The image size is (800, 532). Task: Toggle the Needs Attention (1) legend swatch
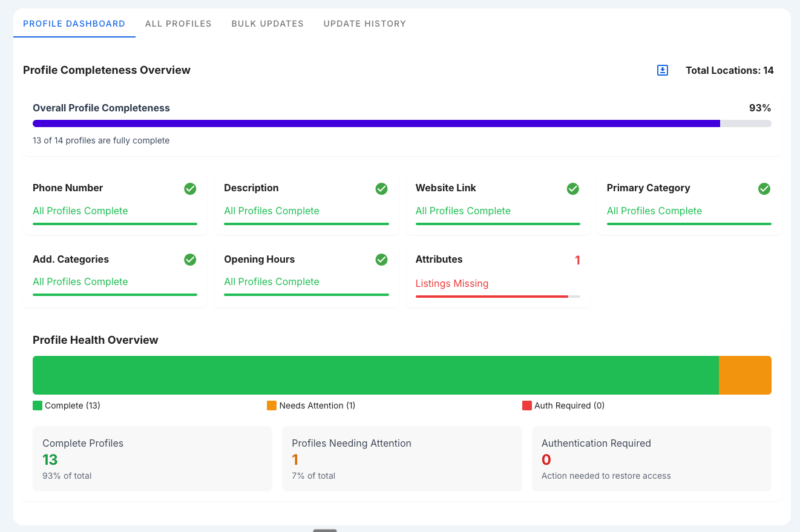click(271, 405)
